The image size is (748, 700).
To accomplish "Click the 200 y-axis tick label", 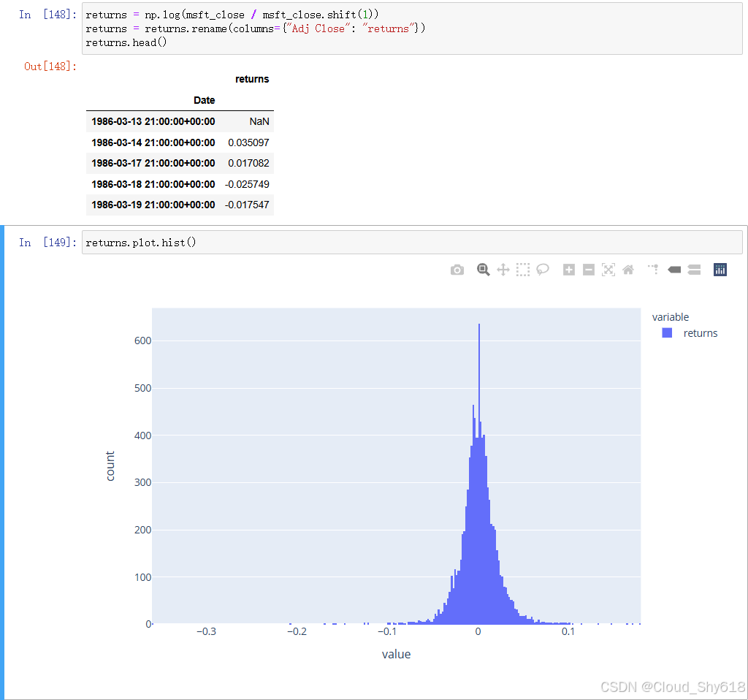I will click(142, 530).
